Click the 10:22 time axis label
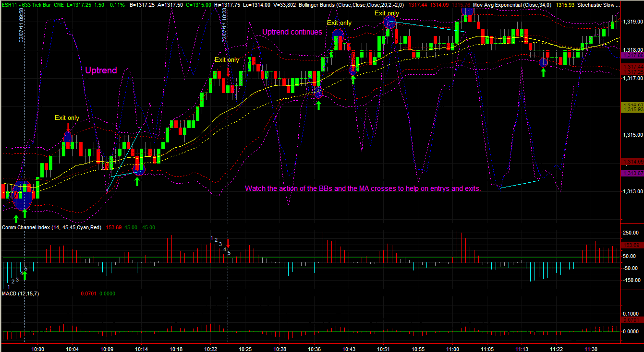This screenshot has width=644, height=352. pyautogui.click(x=211, y=349)
